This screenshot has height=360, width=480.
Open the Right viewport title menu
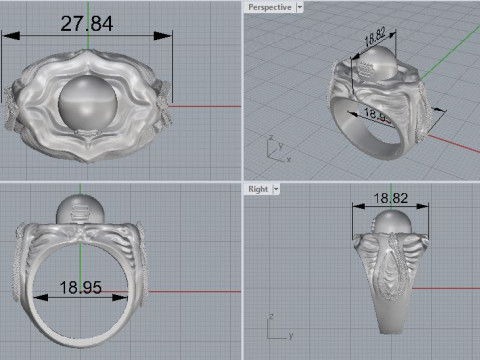pos(258,189)
